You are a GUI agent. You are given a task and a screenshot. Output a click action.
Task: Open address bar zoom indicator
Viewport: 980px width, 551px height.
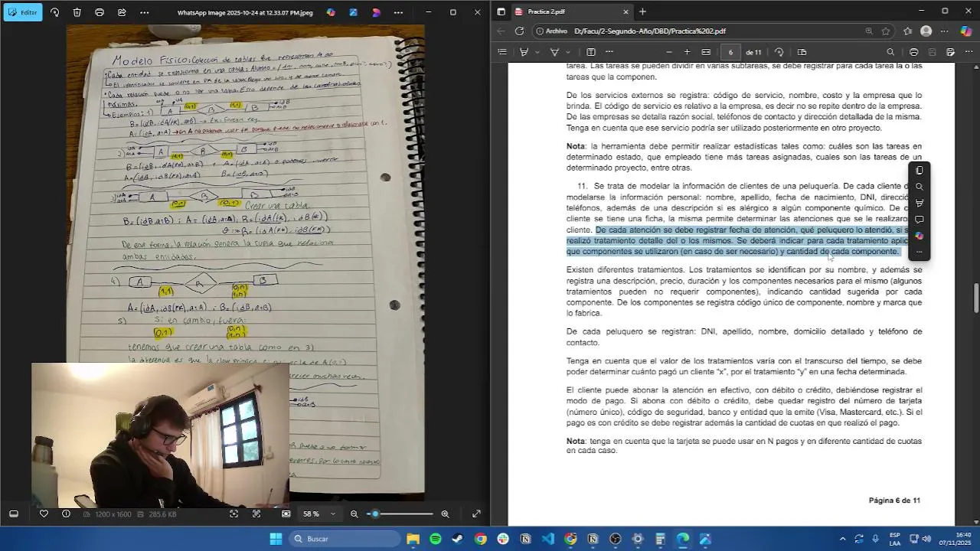869,31
